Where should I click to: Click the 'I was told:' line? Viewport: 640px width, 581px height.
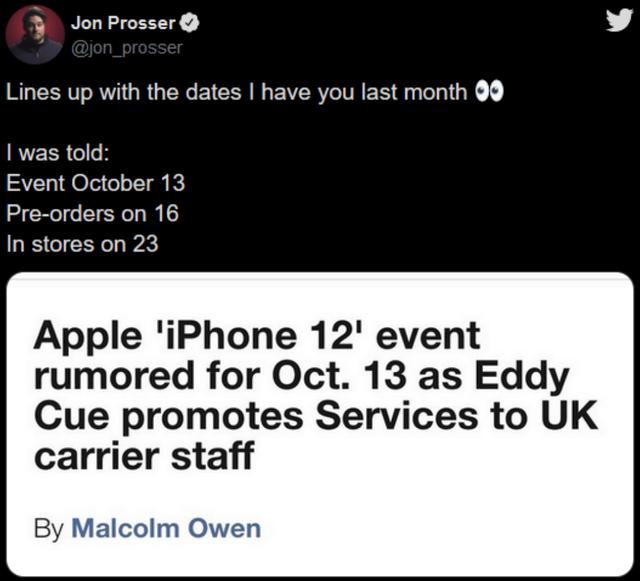[58, 153]
